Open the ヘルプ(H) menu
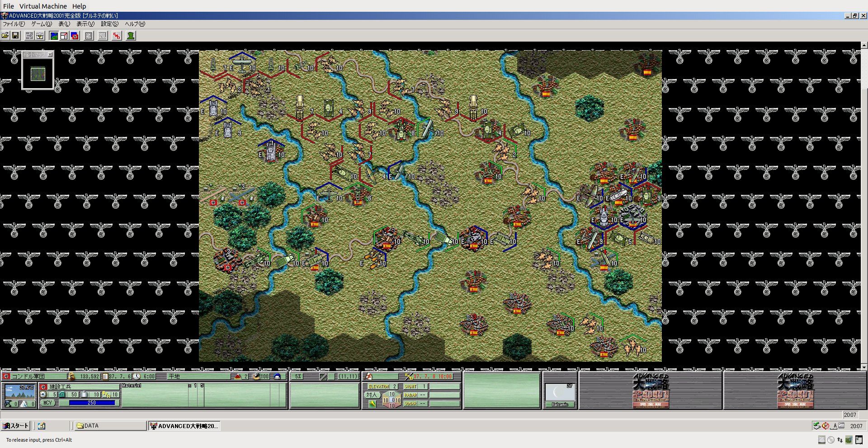Viewport: 868px width, 448px height. pyautogui.click(x=135, y=24)
